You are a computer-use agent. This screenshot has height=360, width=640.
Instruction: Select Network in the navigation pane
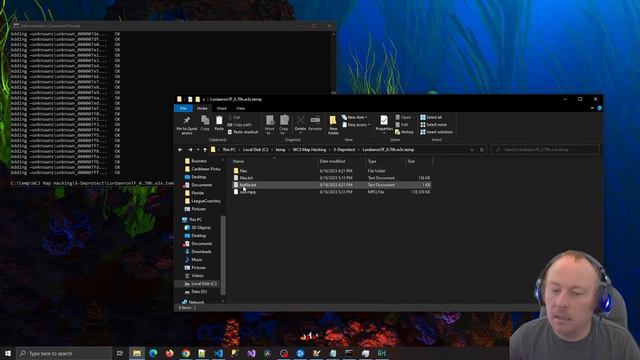[193, 302]
